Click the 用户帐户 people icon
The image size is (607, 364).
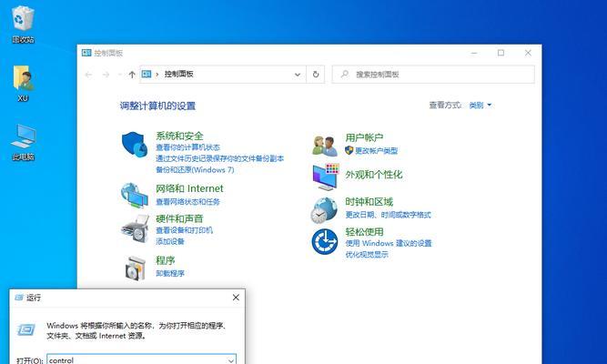(324, 146)
